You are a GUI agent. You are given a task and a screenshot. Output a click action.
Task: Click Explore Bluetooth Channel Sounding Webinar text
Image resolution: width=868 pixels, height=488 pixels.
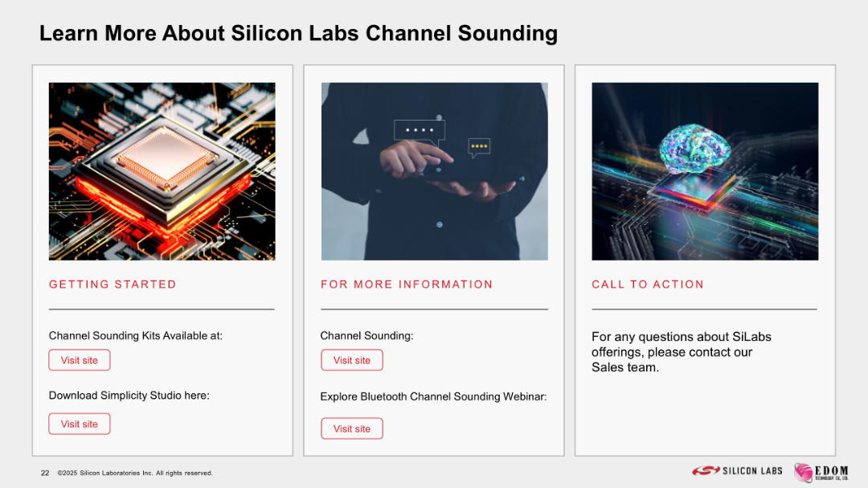point(433,396)
